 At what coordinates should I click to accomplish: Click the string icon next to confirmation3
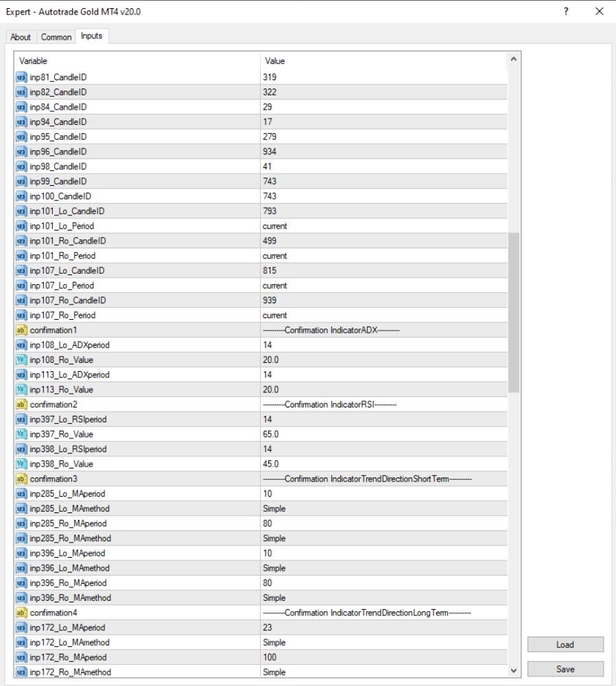pos(21,479)
